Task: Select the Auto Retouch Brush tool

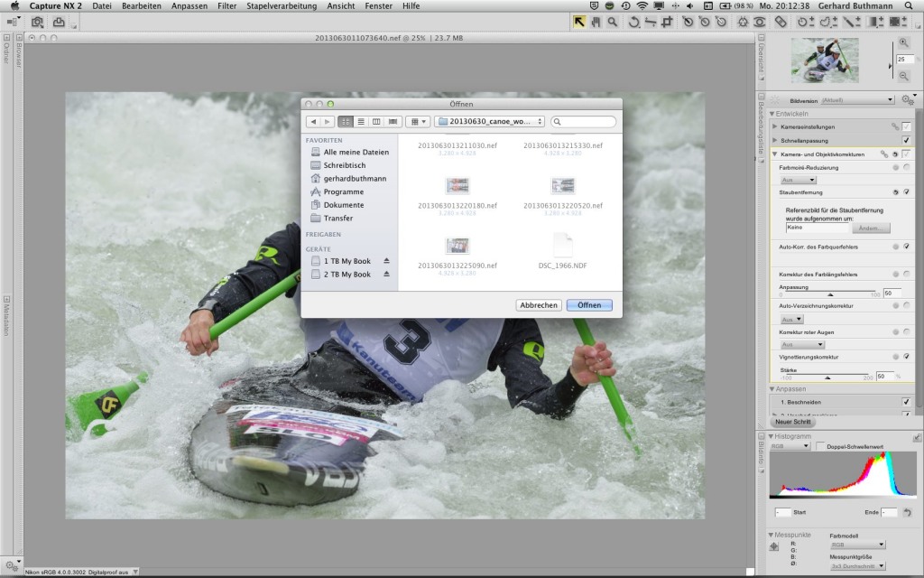Action: coord(781,23)
